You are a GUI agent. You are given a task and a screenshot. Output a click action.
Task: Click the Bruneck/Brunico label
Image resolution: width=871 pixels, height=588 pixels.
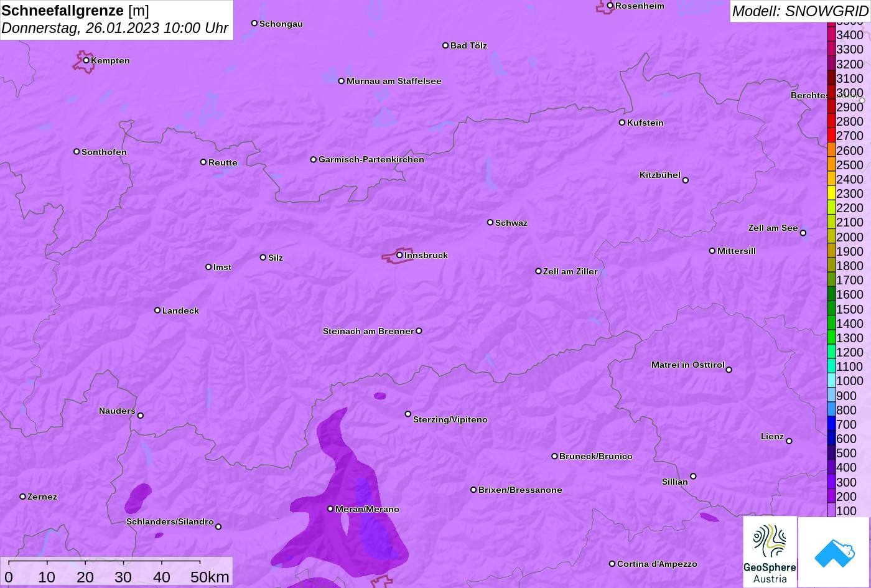tap(596, 456)
